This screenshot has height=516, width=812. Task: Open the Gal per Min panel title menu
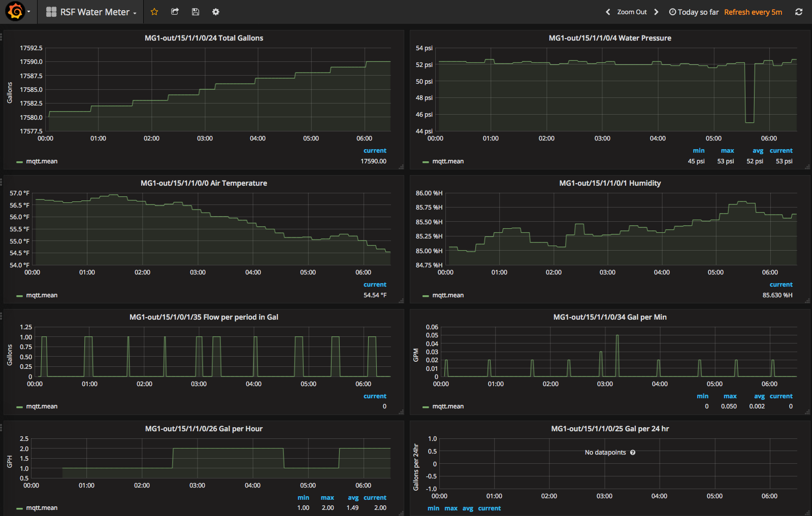click(x=610, y=317)
